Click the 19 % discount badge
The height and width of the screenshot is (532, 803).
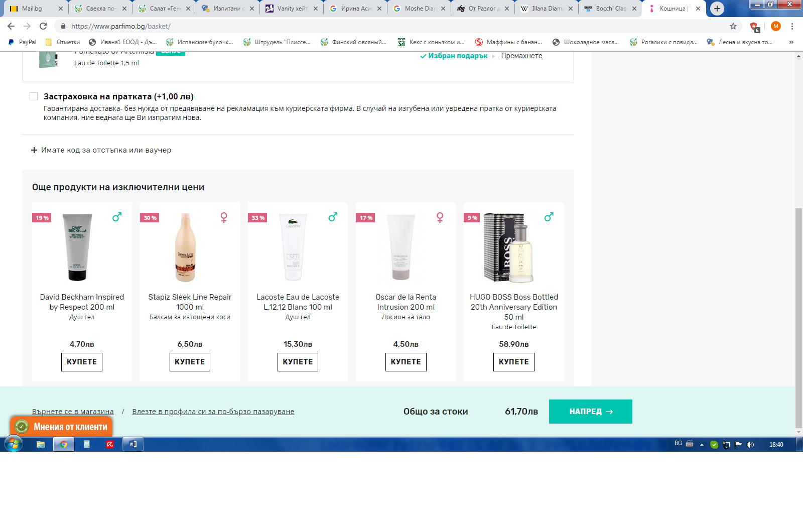pos(42,218)
